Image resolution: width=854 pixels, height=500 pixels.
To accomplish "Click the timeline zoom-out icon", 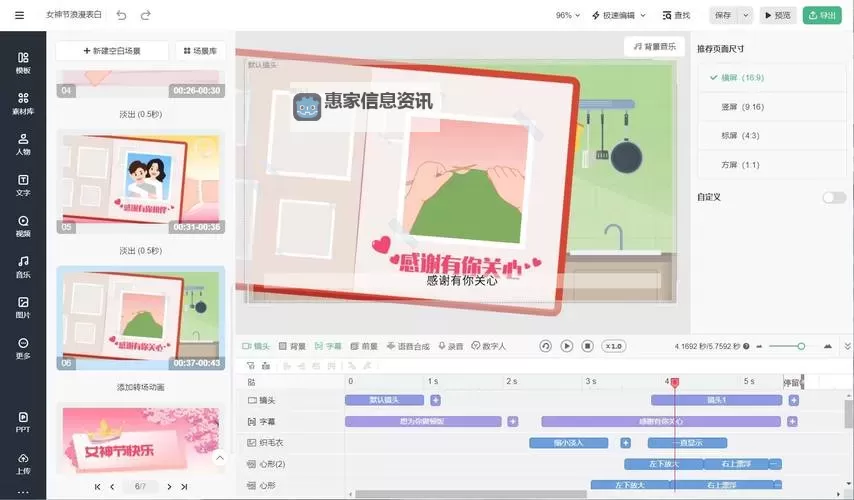I will (759, 346).
